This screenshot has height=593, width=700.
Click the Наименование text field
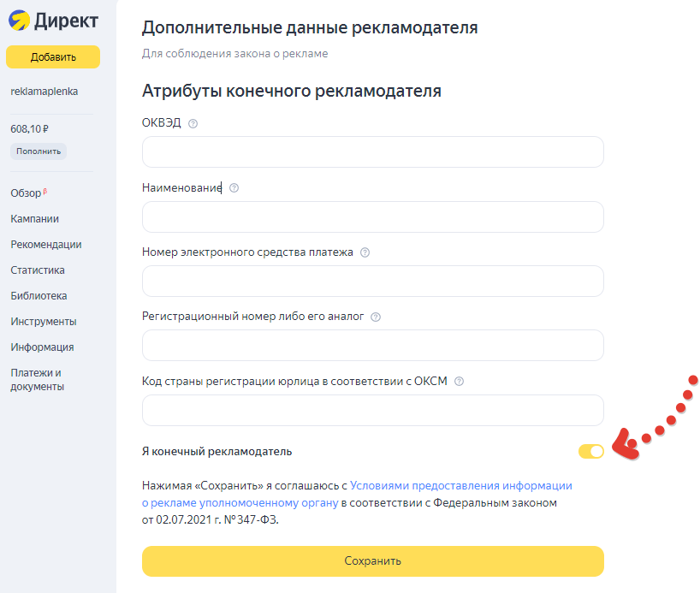(x=372, y=217)
